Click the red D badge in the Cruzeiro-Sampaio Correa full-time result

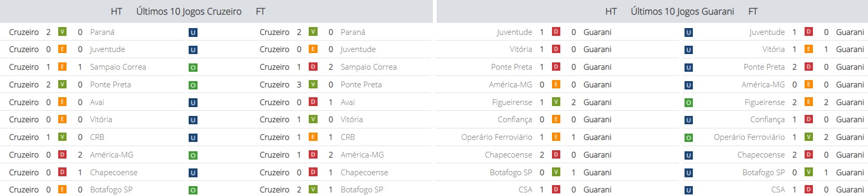[313, 67]
